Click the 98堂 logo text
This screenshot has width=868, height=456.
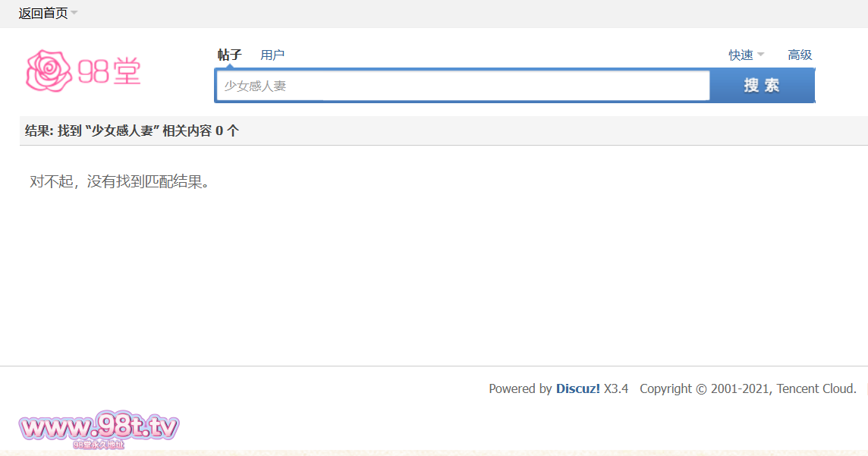tap(109, 71)
